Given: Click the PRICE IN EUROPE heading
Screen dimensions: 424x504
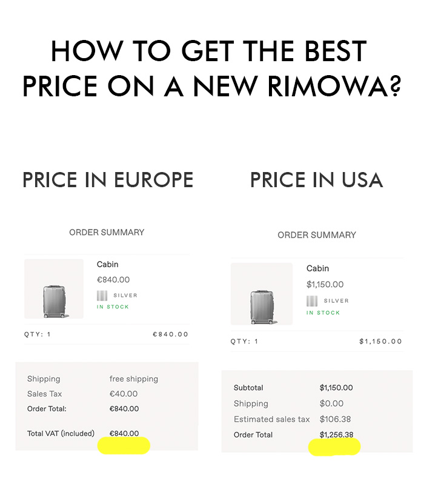Looking at the screenshot, I should (108, 180).
